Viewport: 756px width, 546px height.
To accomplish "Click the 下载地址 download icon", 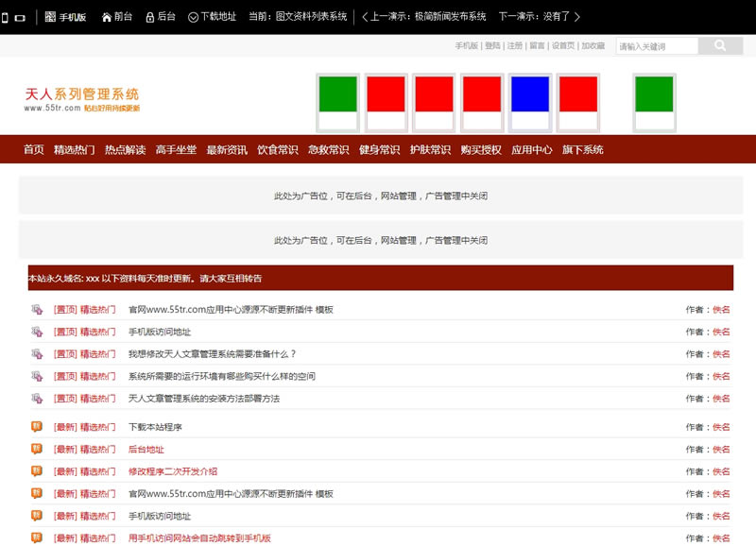I will (193, 17).
